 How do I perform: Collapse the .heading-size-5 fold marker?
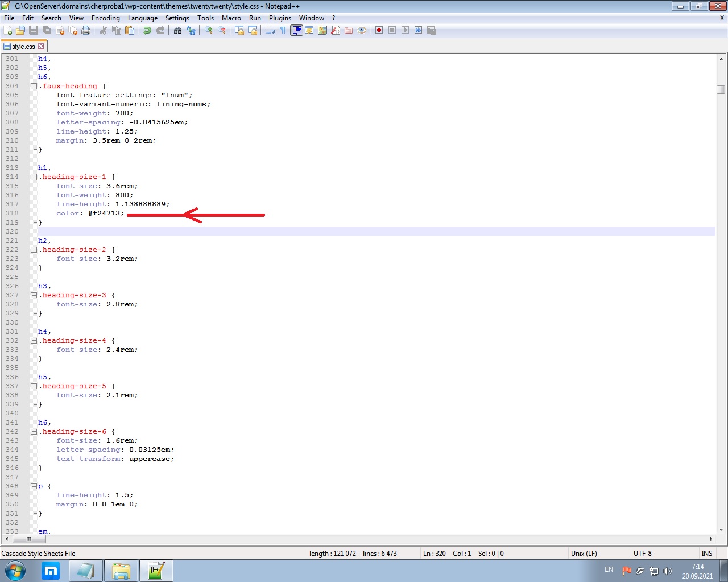[34, 386]
